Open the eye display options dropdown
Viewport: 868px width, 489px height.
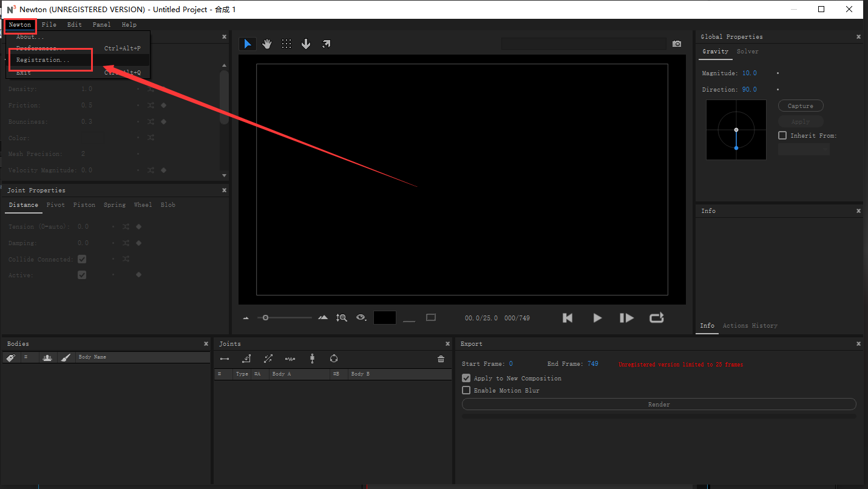click(x=362, y=318)
